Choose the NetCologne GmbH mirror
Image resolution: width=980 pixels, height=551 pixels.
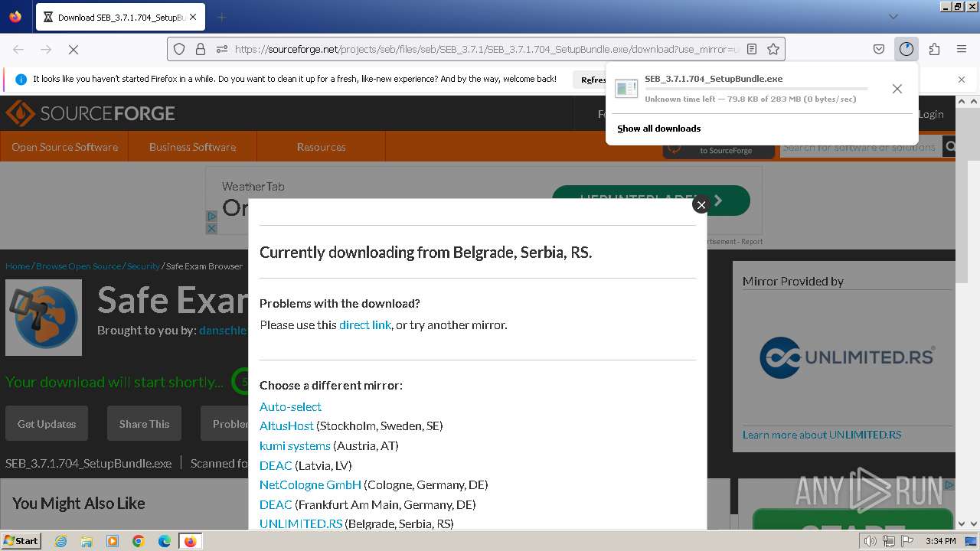(x=310, y=484)
